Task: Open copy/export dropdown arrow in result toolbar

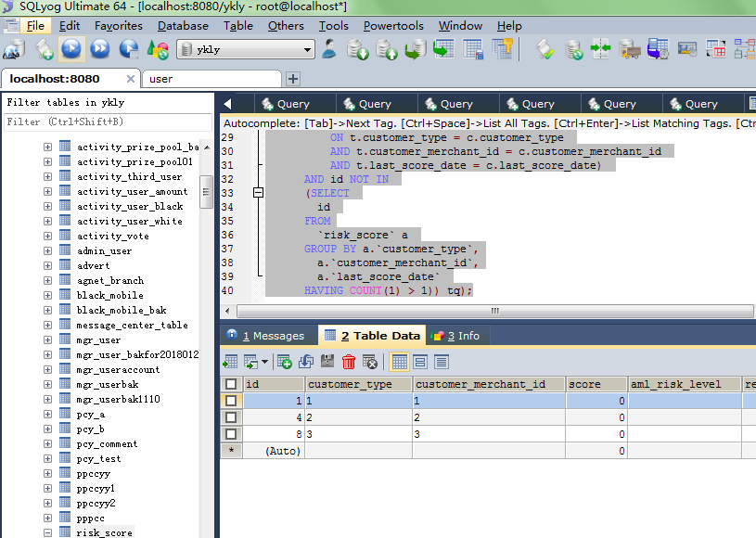Action: click(x=264, y=362)
